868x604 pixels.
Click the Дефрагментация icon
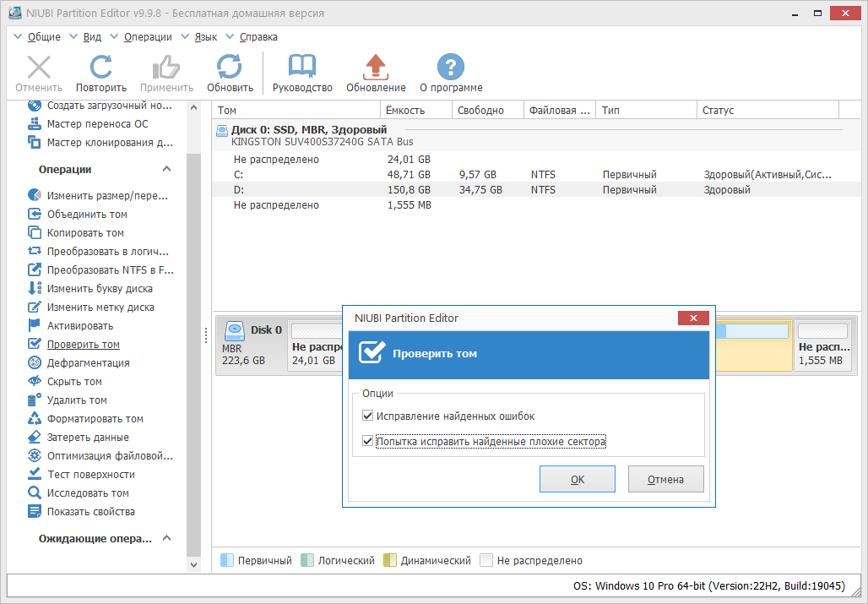pyautogui.click(x=35, y=362)
